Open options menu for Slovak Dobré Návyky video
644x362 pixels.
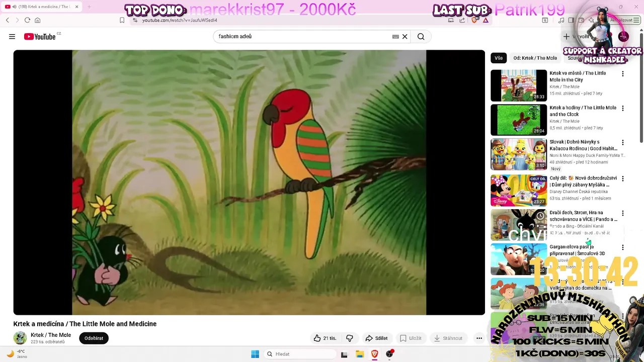coord(623,142)
